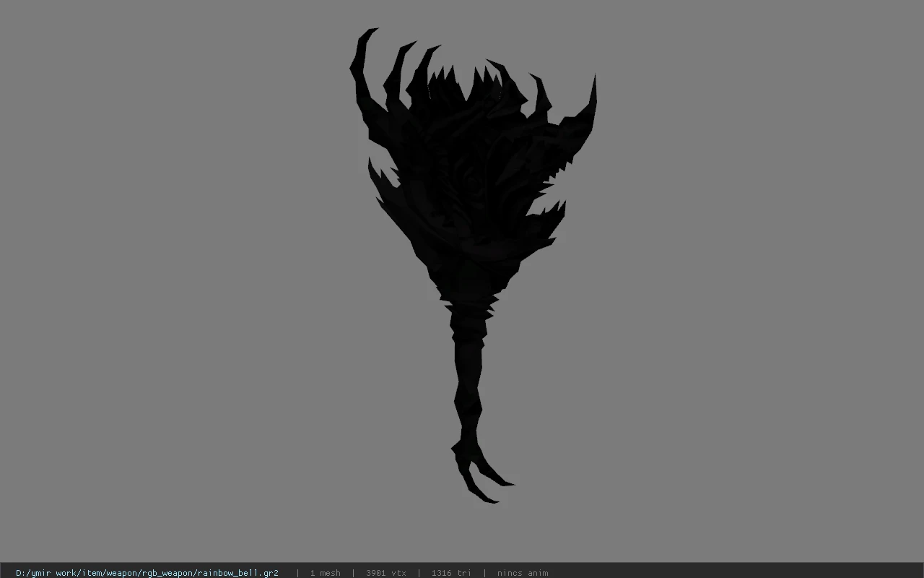Click the 'nincs anim' status entry

(523, 573)
